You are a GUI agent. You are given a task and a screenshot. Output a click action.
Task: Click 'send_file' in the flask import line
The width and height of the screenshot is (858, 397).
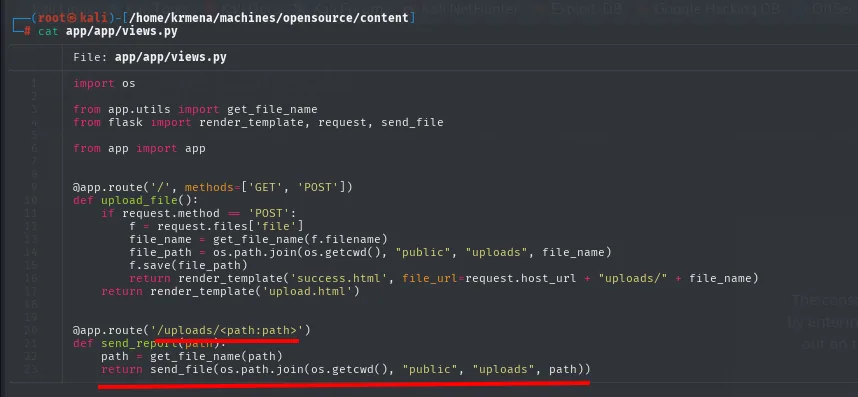pyautogui.click(x=412, y=122)
